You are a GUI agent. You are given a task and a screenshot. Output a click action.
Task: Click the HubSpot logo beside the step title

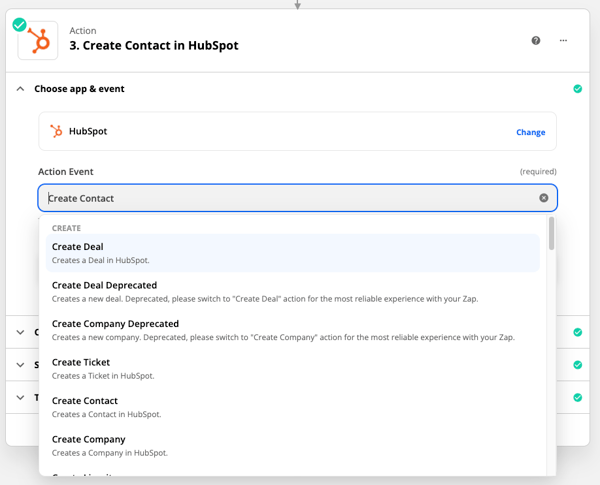(x=38, y=41)
